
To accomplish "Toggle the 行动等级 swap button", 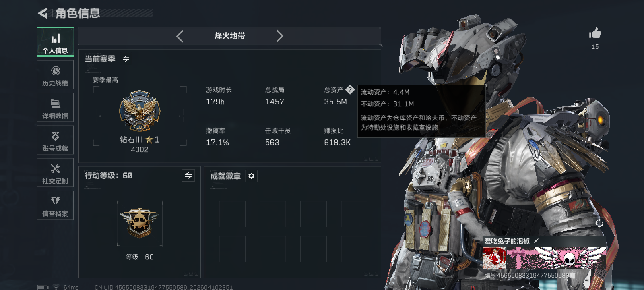I will click(x=188, y=175).
